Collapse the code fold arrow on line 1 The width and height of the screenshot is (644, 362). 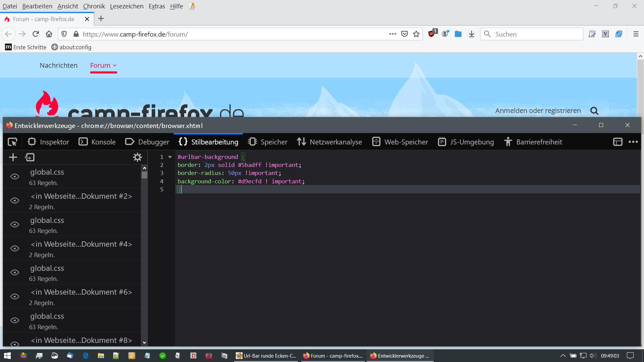click(x=170, y=157)
